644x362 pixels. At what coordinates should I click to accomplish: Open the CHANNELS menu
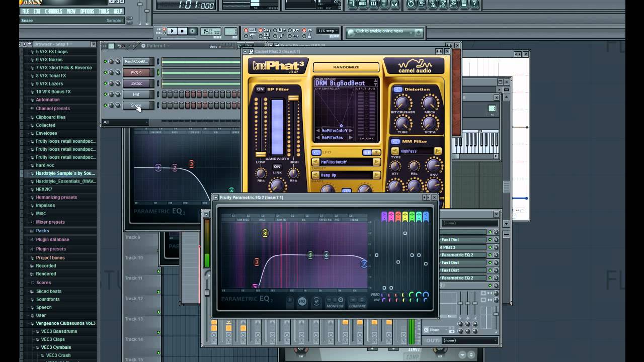[53, 11]
